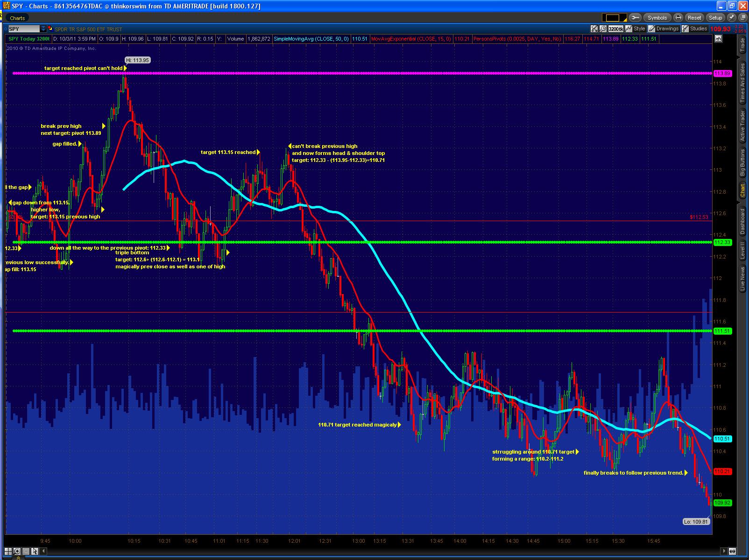Screen dimensions: 749x560
Task: Open the Drawings menu
Action: pyautogui.click(x=664, y=28)
